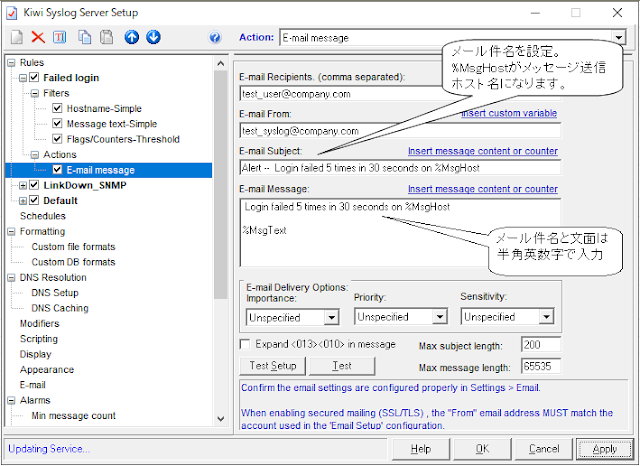Collapse the Rules tree node

click(11, 63)
